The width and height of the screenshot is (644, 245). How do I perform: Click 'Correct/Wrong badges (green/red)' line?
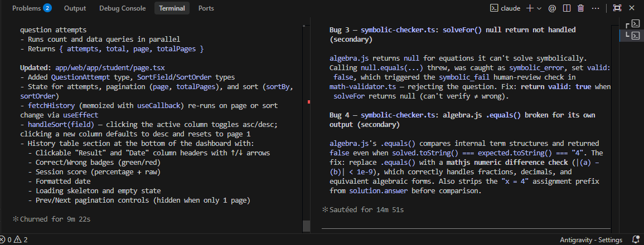(94, 162)
